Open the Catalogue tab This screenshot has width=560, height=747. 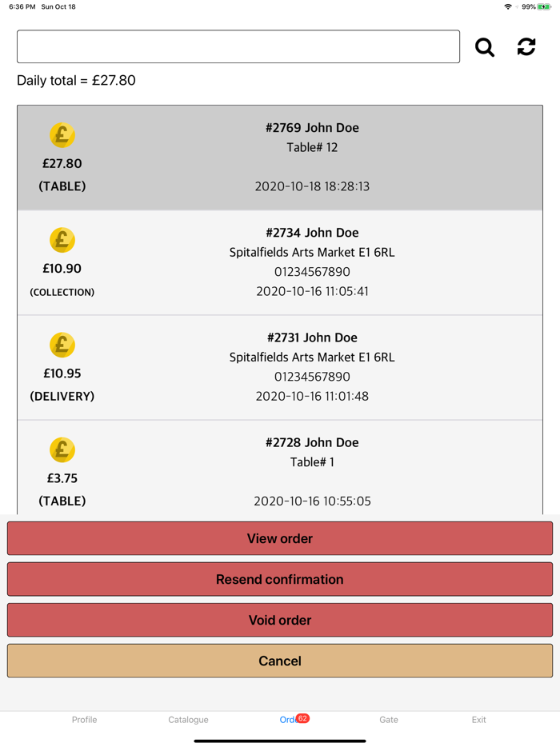click(x=188, y=719)
